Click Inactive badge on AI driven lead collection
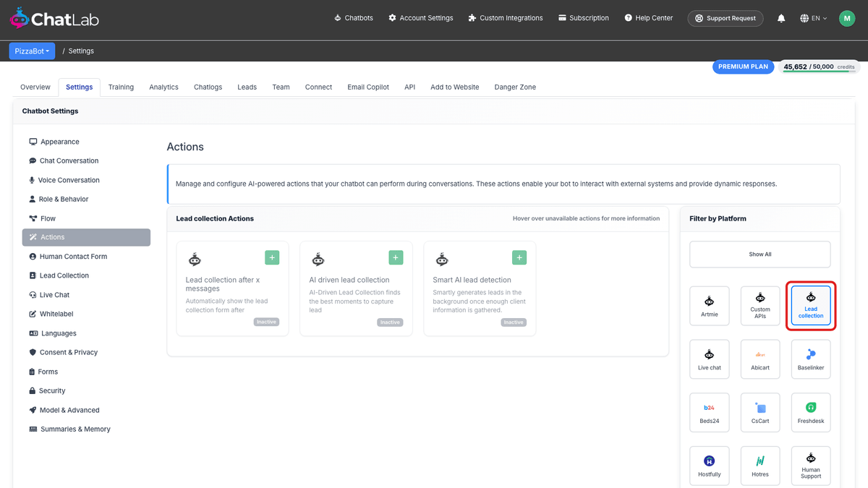The height and width of the screenshot is (488, 868). click(390, 322)
